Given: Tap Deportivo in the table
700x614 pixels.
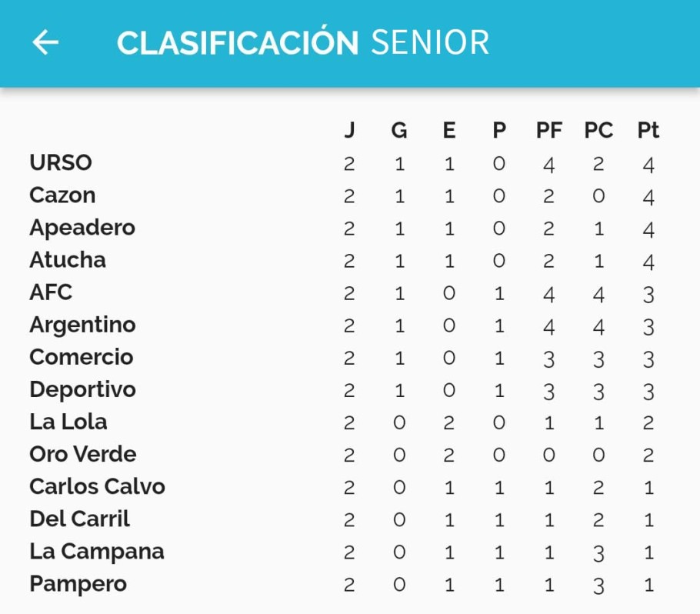Looking at the screenshot, I should pyautogui.click(x=82, y=389).
